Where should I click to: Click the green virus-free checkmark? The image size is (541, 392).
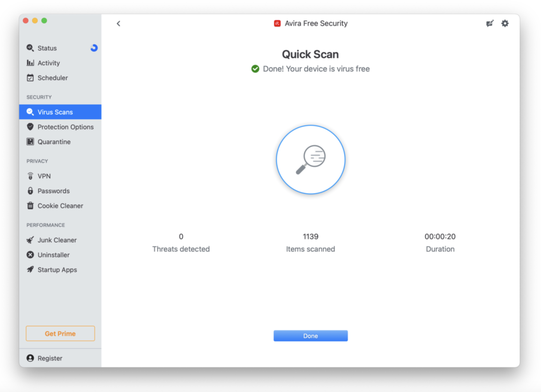click(x=255, y=69)
